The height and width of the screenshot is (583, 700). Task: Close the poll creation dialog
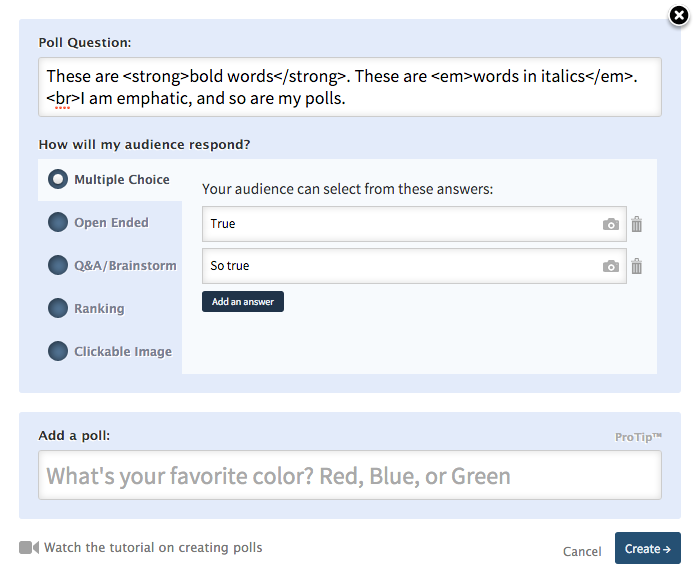679,16
